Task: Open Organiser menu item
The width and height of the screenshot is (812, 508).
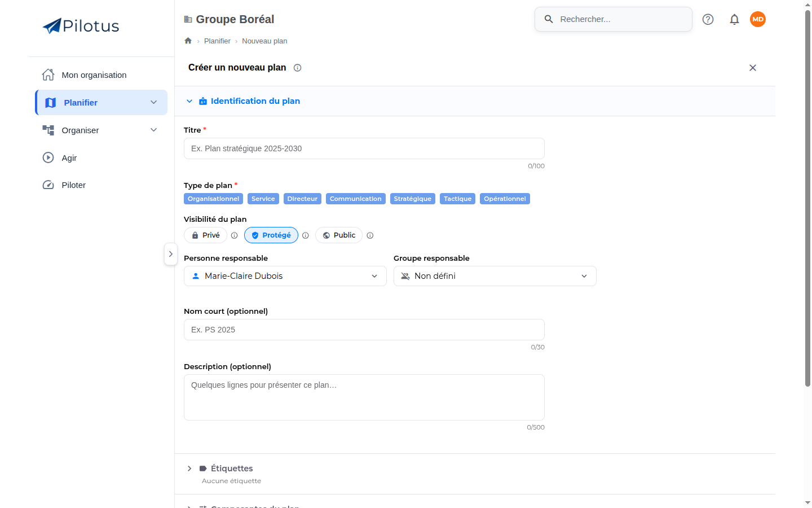Action: point(101,130)
